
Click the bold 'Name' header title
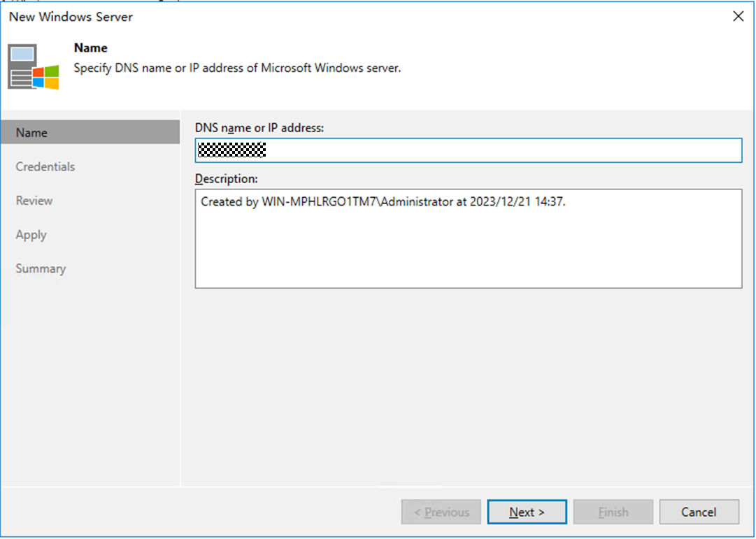[91, 48]
